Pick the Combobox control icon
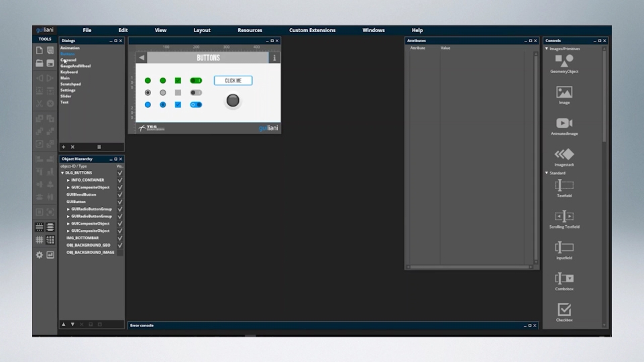This screenshot has width=644, height=362. click(563, 278)
